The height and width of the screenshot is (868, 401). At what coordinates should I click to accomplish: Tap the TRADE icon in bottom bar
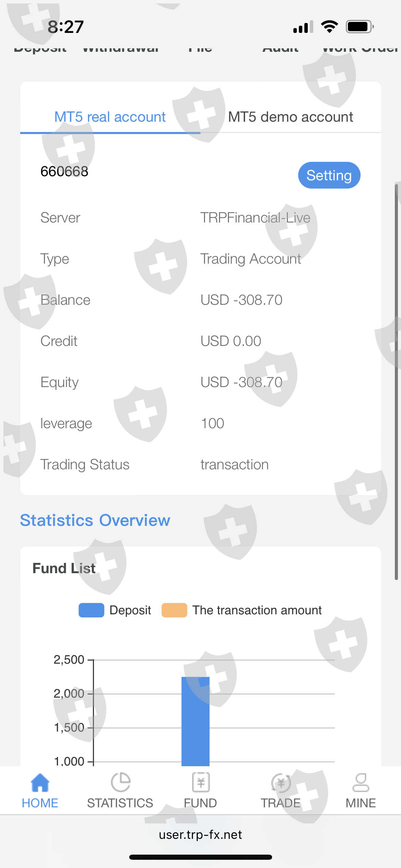point(281,783)
